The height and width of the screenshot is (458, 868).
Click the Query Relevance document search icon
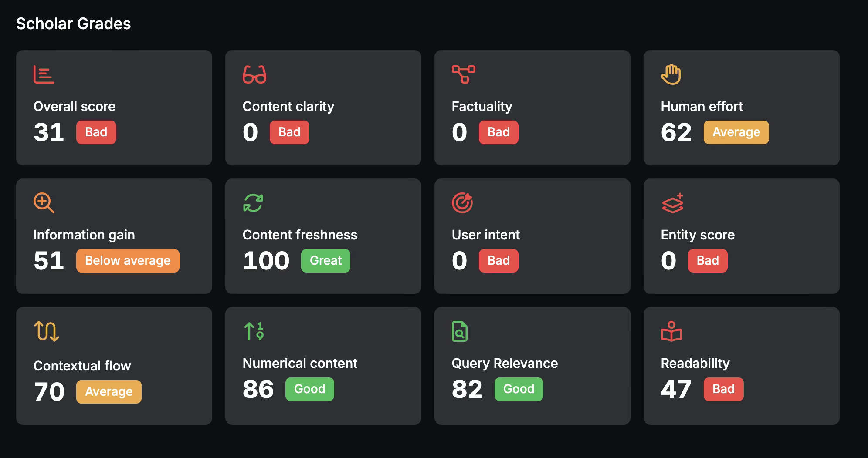coord(460,331)
